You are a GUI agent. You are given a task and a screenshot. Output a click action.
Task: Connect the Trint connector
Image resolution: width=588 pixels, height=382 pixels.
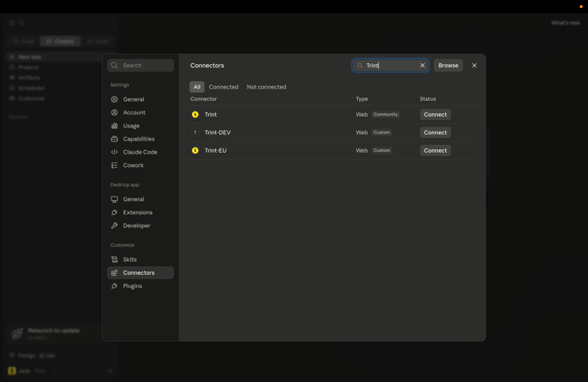435,114
